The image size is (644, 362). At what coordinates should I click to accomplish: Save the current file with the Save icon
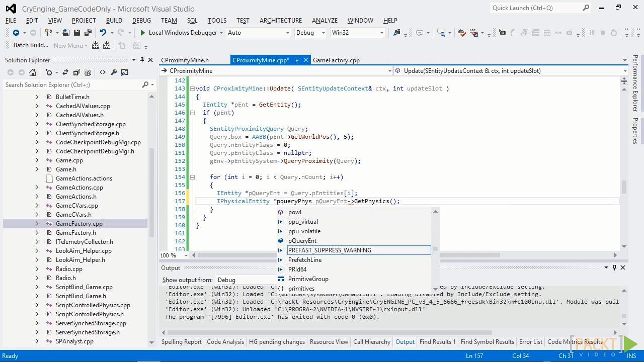coord(77,33)
